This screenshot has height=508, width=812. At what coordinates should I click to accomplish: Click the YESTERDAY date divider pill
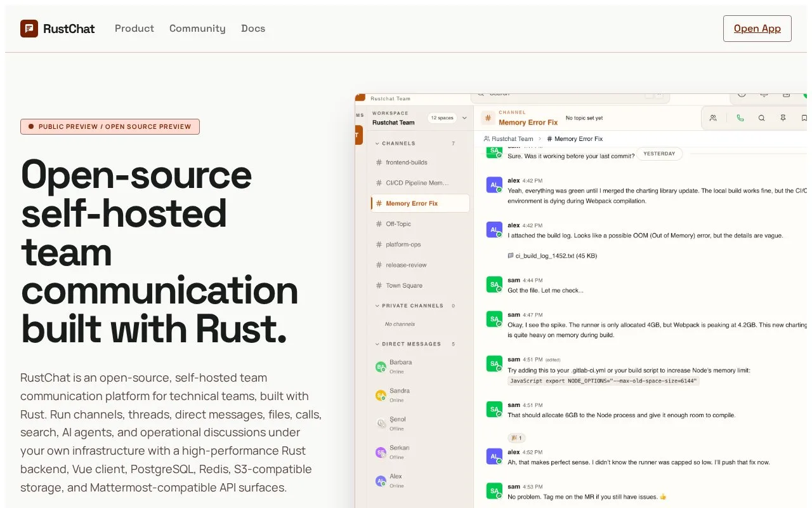pyautogui.click(x=660, y=154)
